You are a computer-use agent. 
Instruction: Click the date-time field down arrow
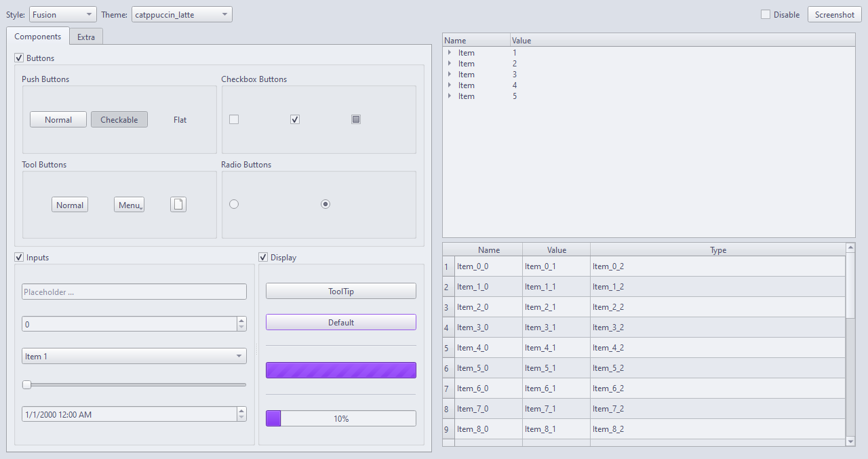(241, 418)
